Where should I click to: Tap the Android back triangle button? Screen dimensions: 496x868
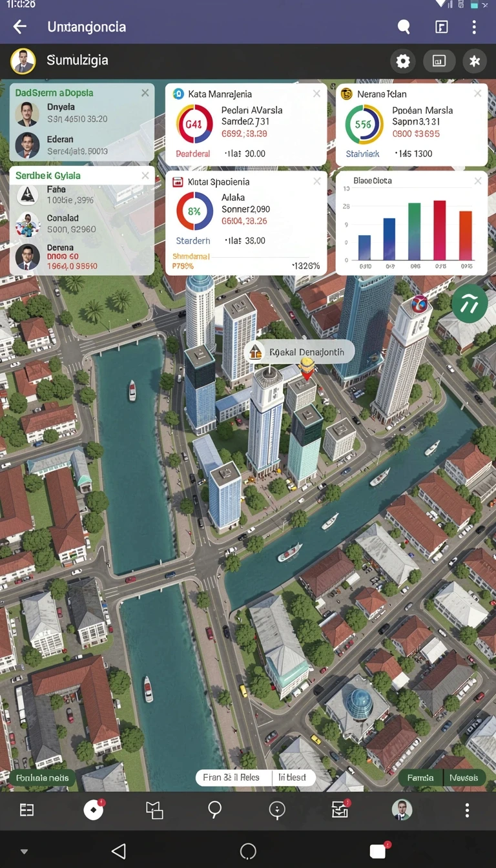pos(118,851)
